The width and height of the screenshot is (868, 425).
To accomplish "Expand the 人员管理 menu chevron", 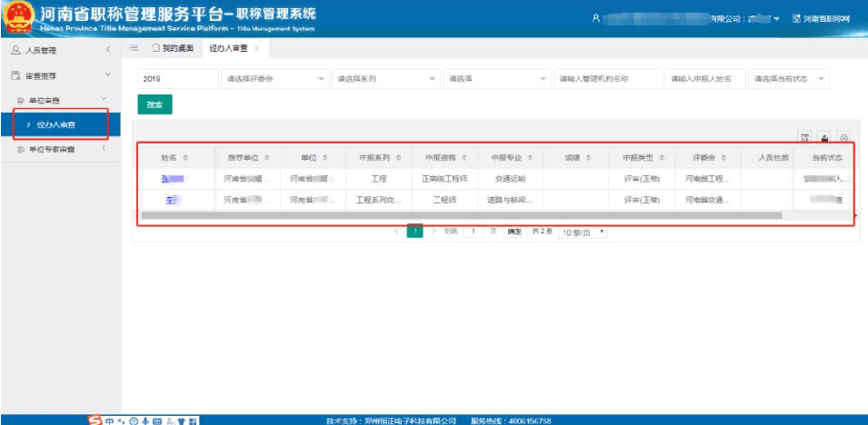I will point(108,50).
